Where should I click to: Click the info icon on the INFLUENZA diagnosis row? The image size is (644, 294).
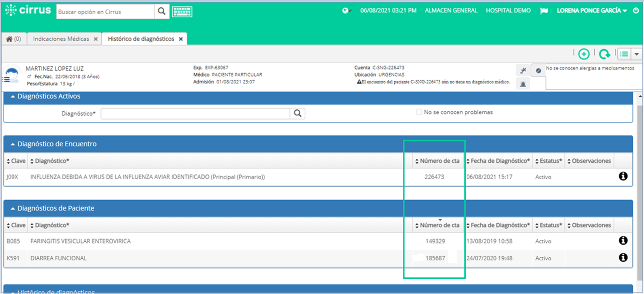[623, 177]
